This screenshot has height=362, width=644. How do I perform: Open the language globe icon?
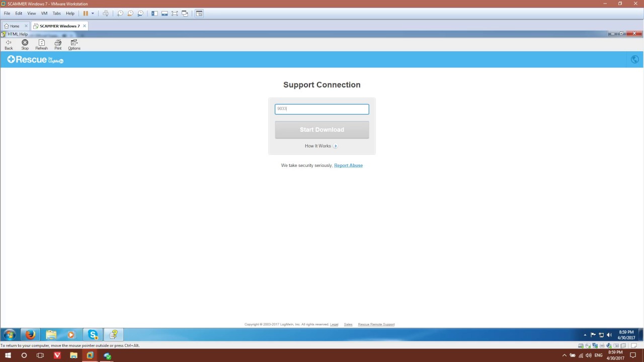(634, 59)
